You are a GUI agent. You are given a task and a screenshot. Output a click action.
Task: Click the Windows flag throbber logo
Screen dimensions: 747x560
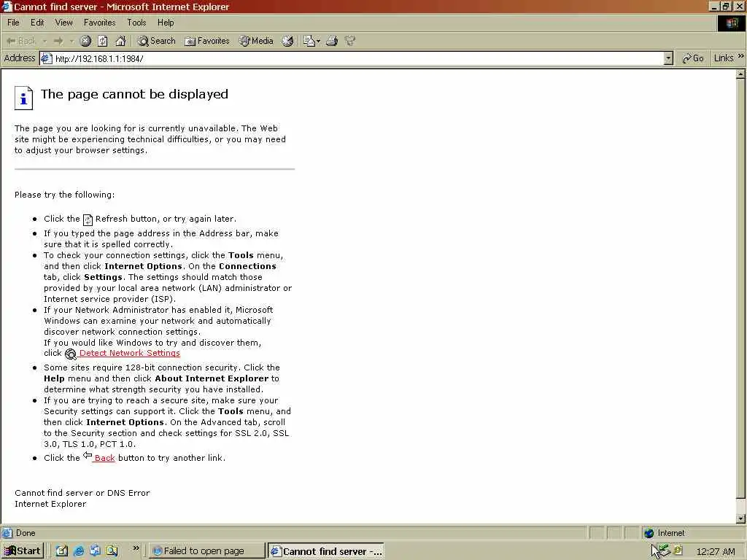click(731, 23)
